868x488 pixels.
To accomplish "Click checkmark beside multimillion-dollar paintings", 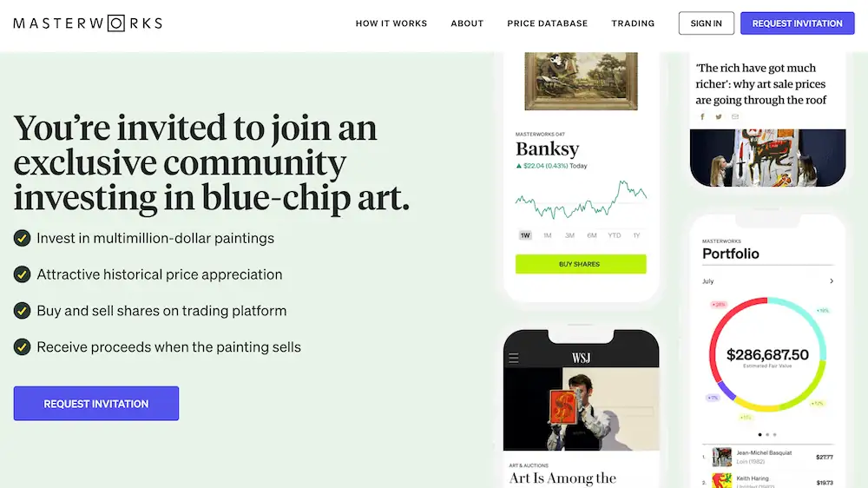I will point(23,238).
